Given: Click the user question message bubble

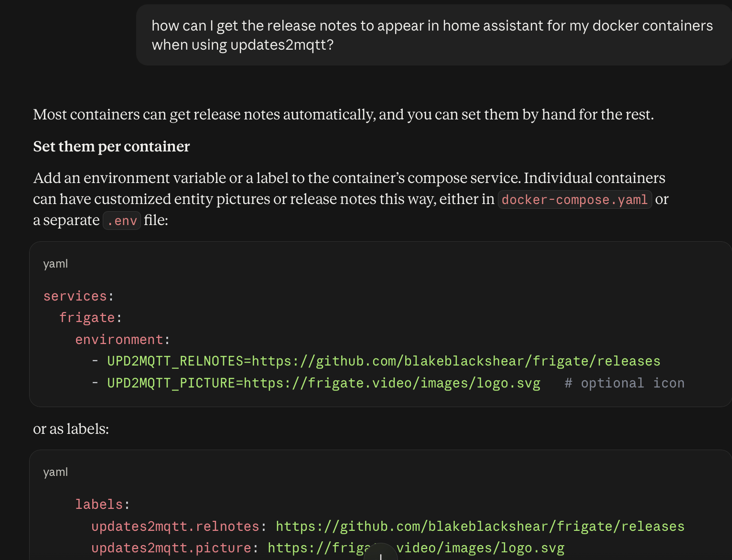Looking at the screenshot, I should (434, 35).
